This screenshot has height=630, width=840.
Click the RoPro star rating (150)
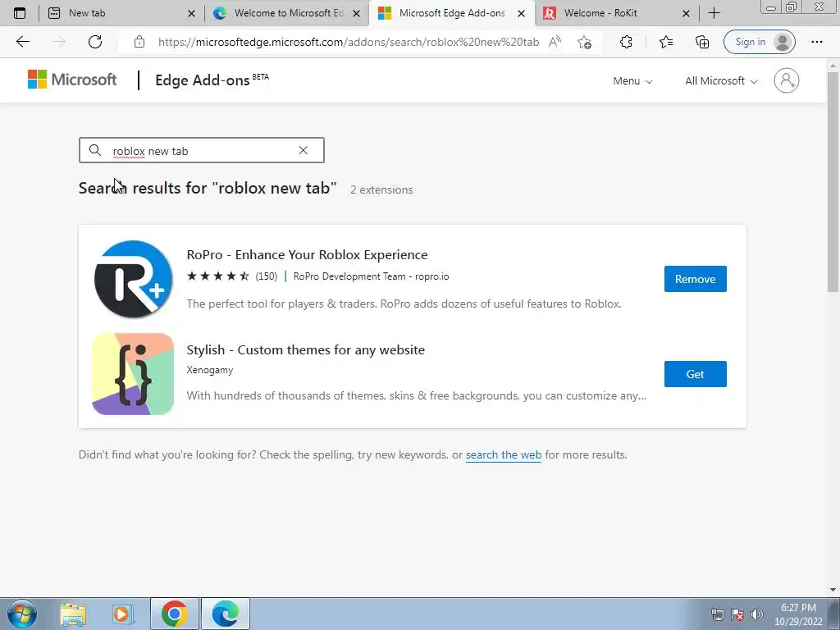(232, 276)
